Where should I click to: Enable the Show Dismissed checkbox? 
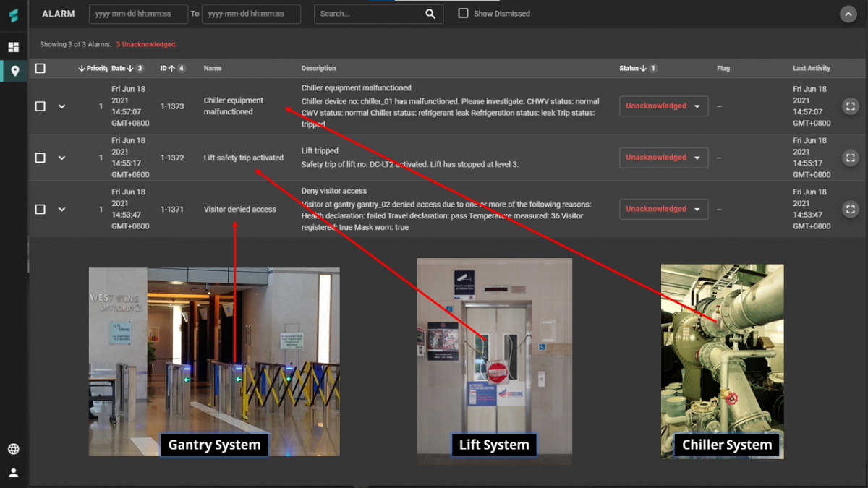point(464,14)
